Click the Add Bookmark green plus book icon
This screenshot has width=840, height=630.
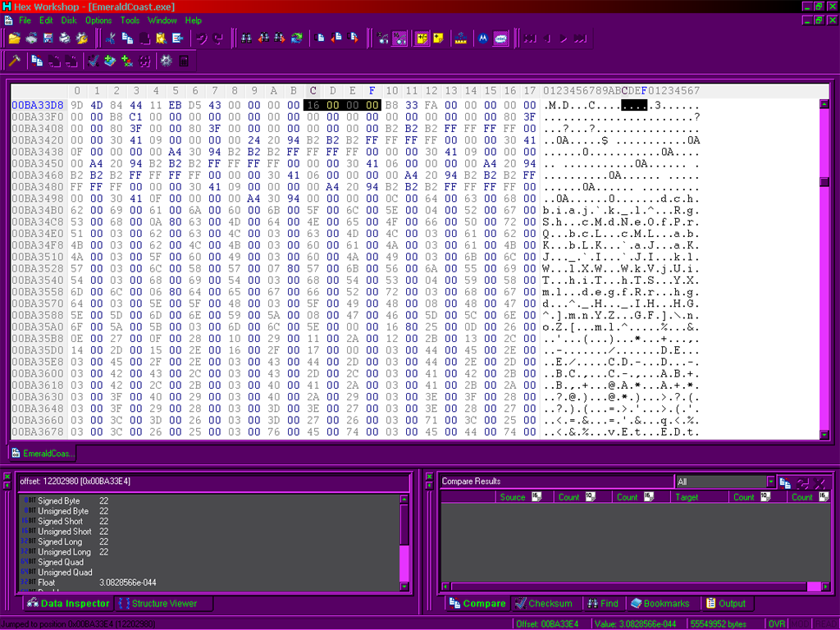point(111,61)
